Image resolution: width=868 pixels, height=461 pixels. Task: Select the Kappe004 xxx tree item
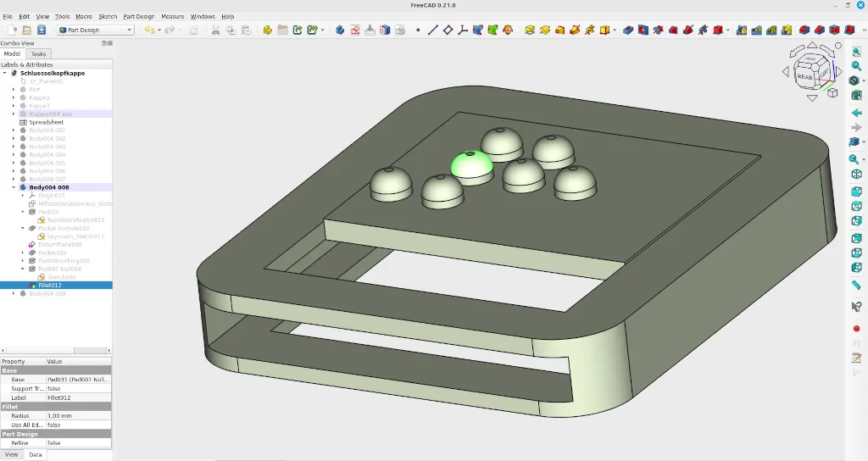(x=50, y=114)
